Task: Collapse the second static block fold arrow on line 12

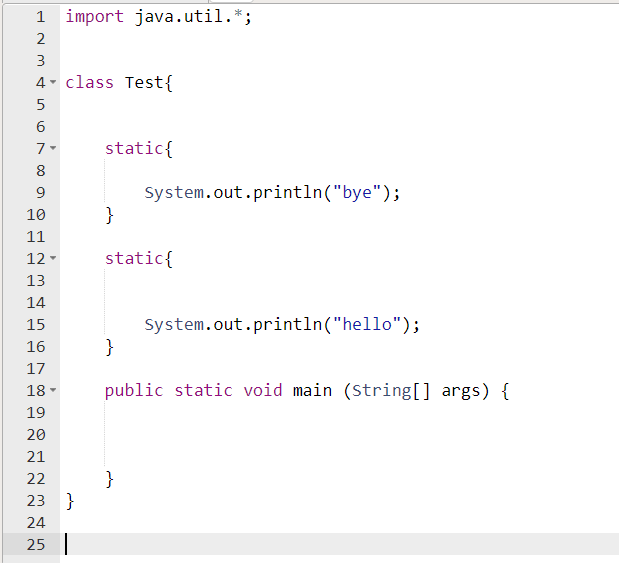Action: [x=53, y=258]
